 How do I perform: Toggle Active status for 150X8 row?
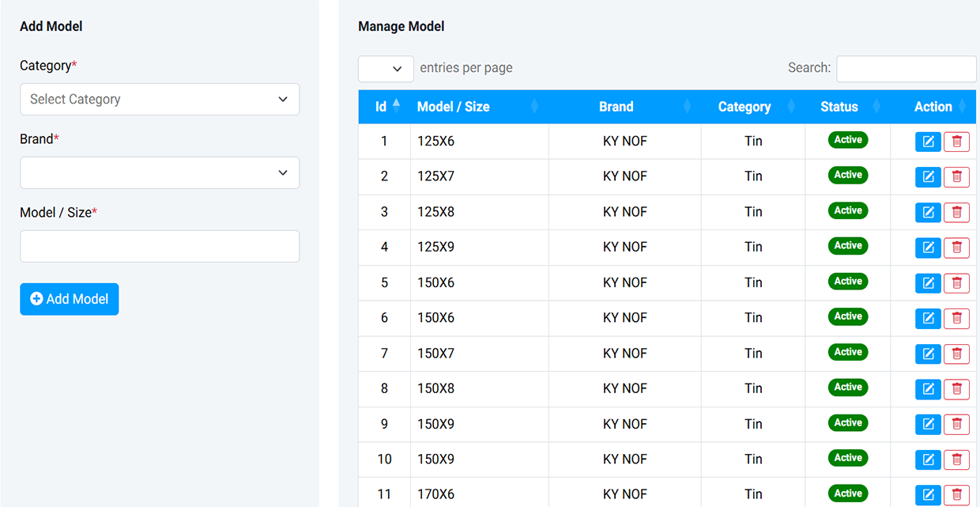point(848,387)
